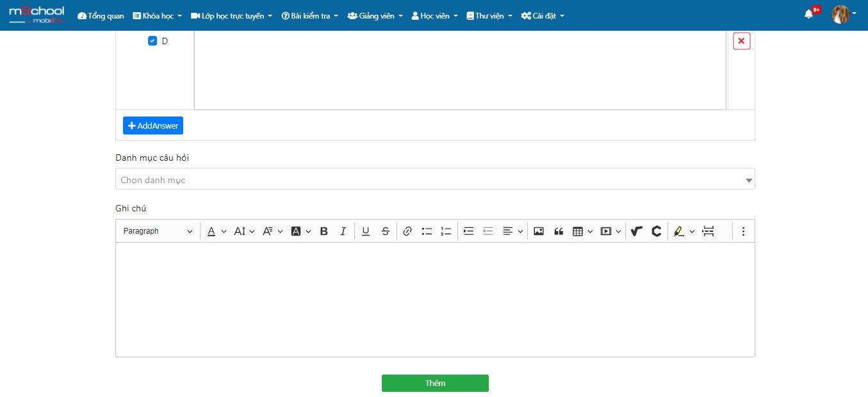This screenshot has width=868, height=397.
Task: Insert a page break
Action: click(708, 231)
